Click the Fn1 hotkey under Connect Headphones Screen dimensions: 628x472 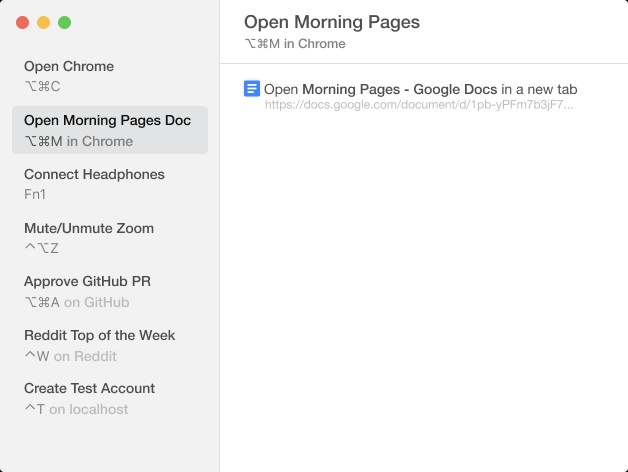pyautogui.click(x=35, y=194)
